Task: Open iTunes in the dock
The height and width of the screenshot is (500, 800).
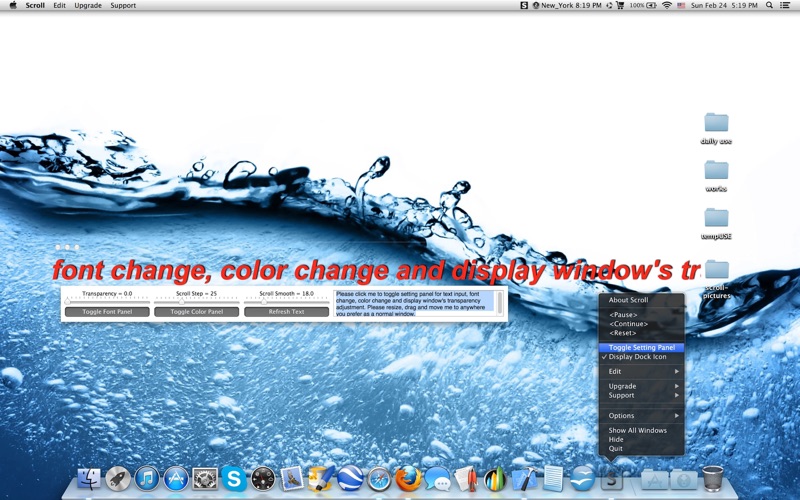Action: [x=147, y=479]
